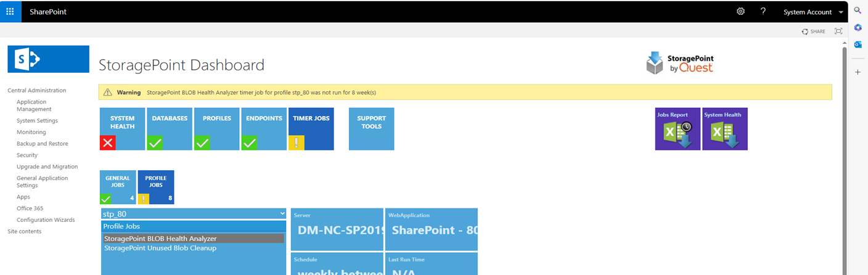Open Office 365 in side navigation
The height and width of the screenshot is (275, 868).
click(x=30, y=208)
